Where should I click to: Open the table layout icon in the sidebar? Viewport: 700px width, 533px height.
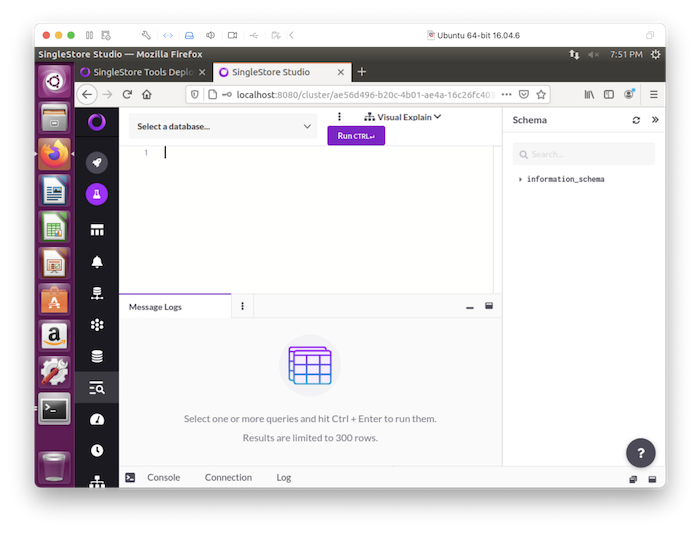point(97,230)
